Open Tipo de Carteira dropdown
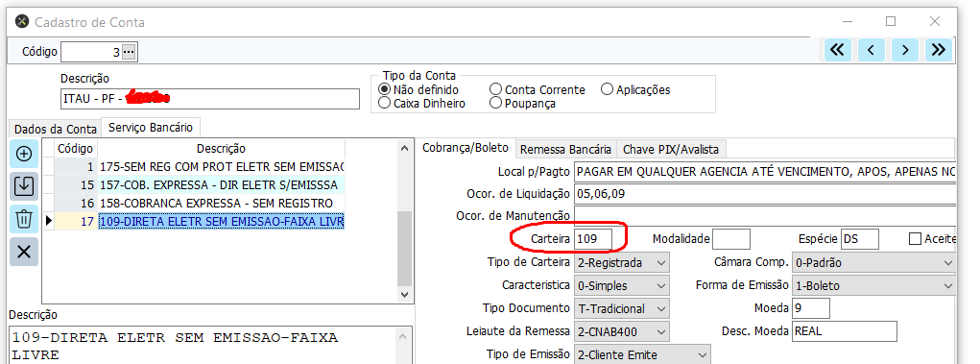This screenshot has height=364, width=980. 622,263
